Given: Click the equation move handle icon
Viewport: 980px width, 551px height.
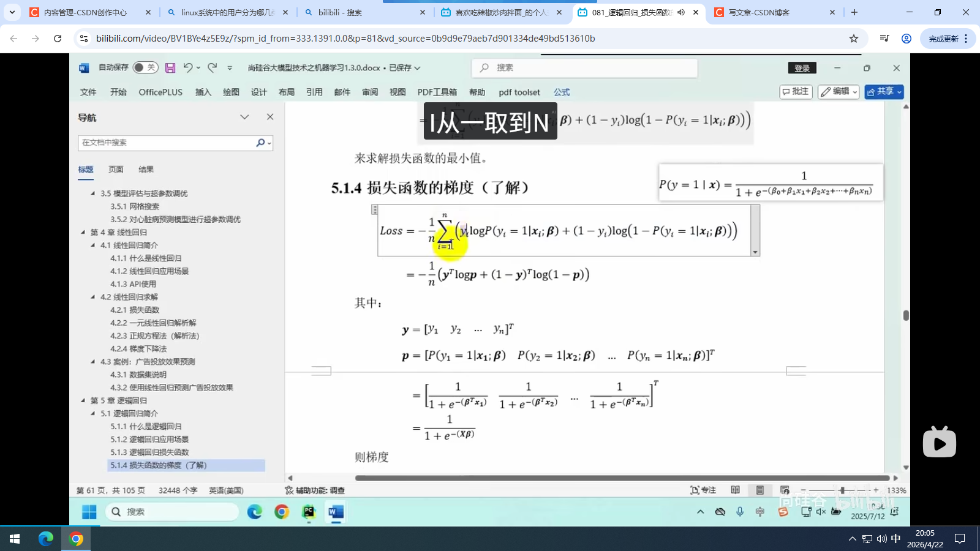Looking at the screenshot, I should point(374,210).
